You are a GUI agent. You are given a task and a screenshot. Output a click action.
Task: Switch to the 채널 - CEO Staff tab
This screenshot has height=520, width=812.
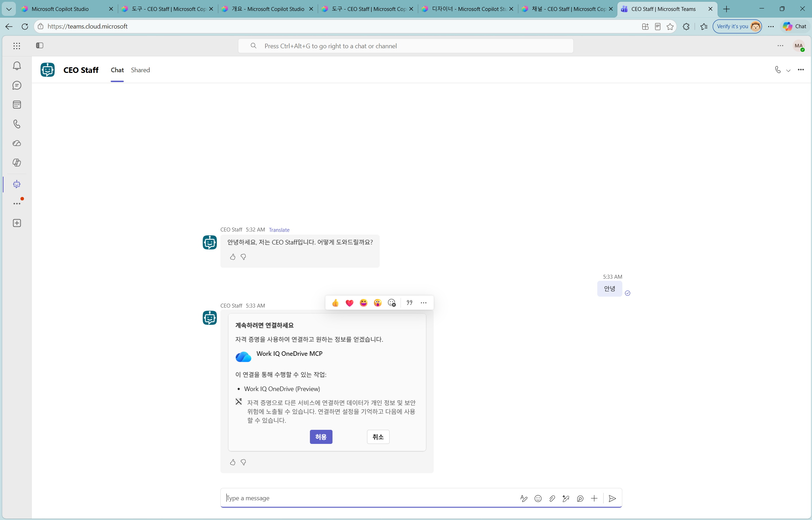(568, 9)
